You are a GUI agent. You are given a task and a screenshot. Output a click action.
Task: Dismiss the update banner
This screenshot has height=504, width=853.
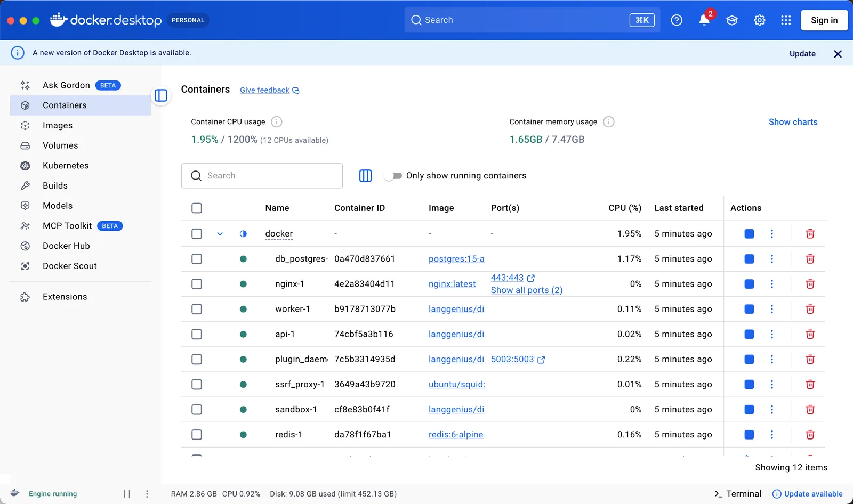(x=838, y=54)
